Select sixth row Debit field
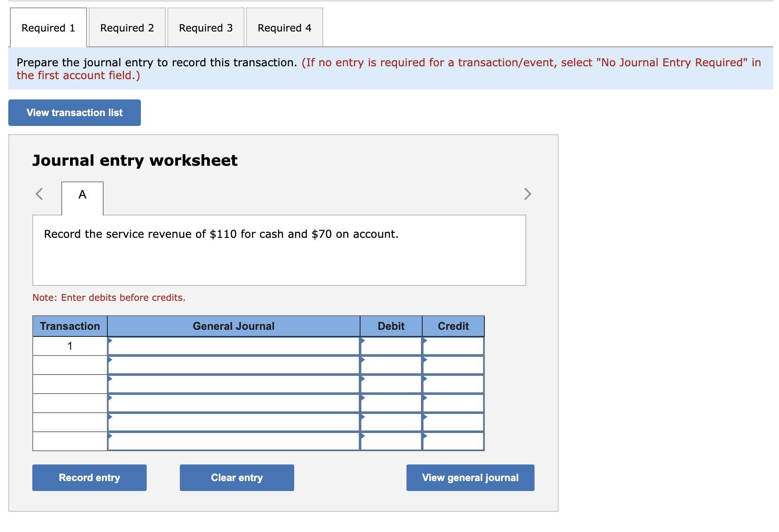This screenshot has height=532, width=779. pos(391,441)
